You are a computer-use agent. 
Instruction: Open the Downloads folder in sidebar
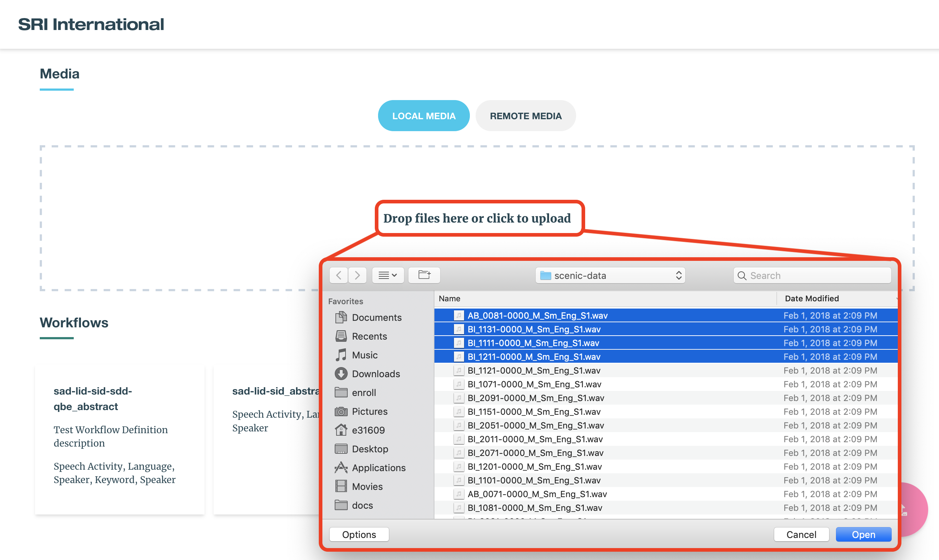tap(376, 374)
